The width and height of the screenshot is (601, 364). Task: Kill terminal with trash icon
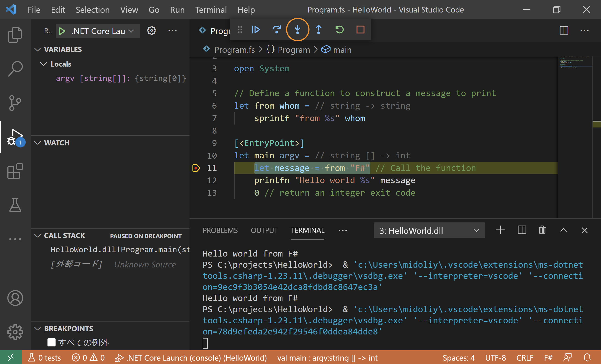[542, 230]
